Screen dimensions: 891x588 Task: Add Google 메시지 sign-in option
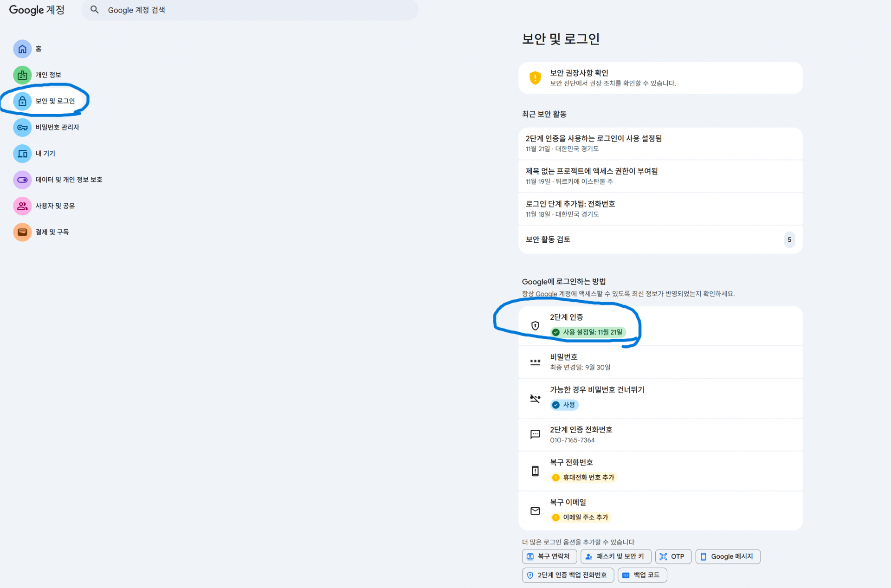pyautogui.click(x=728, y=556)
